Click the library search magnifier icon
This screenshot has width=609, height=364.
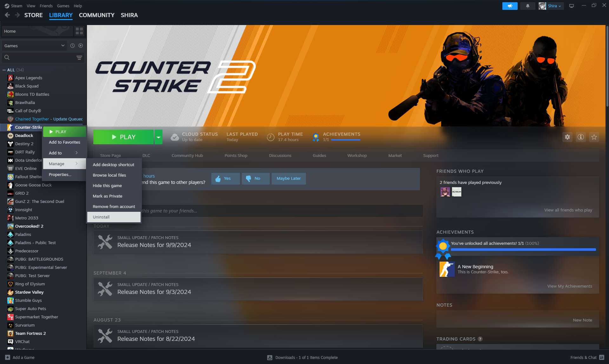(x=7, y=57)
